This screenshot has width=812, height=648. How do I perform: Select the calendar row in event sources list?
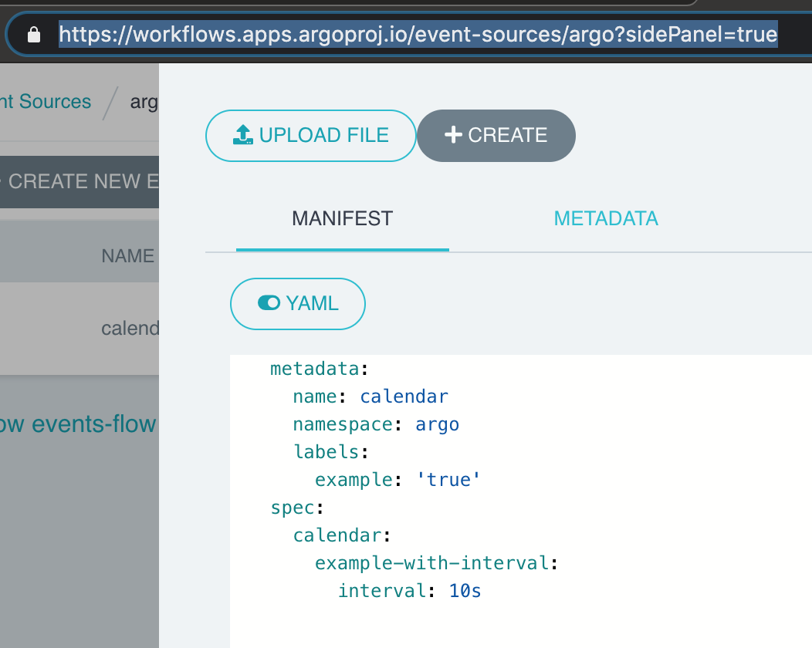80,328
